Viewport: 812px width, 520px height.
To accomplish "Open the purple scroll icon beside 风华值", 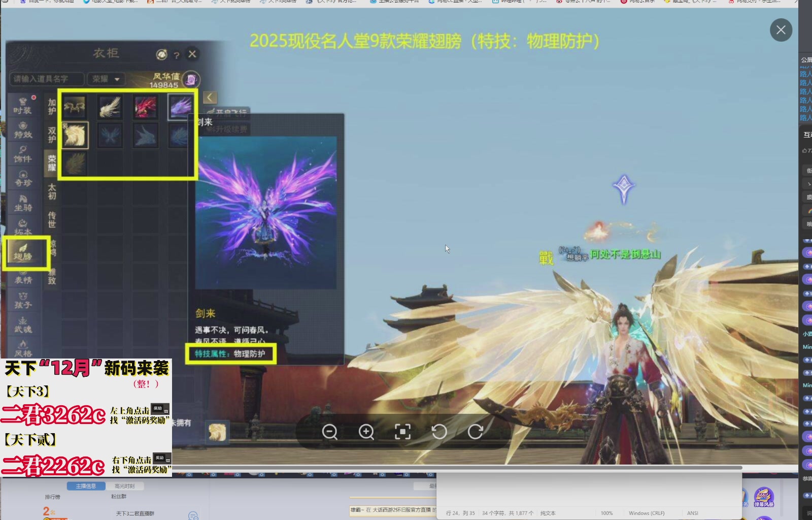I will (x=191, y=79).
